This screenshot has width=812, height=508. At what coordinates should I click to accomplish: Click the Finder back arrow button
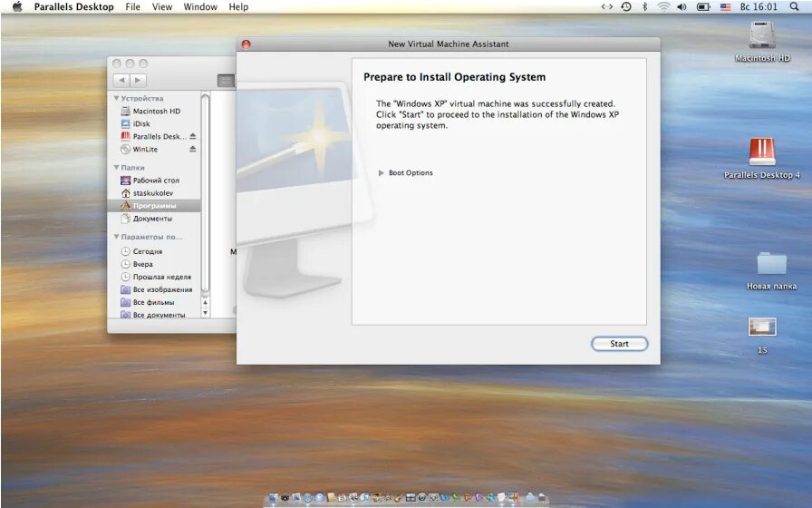point(121,81)
